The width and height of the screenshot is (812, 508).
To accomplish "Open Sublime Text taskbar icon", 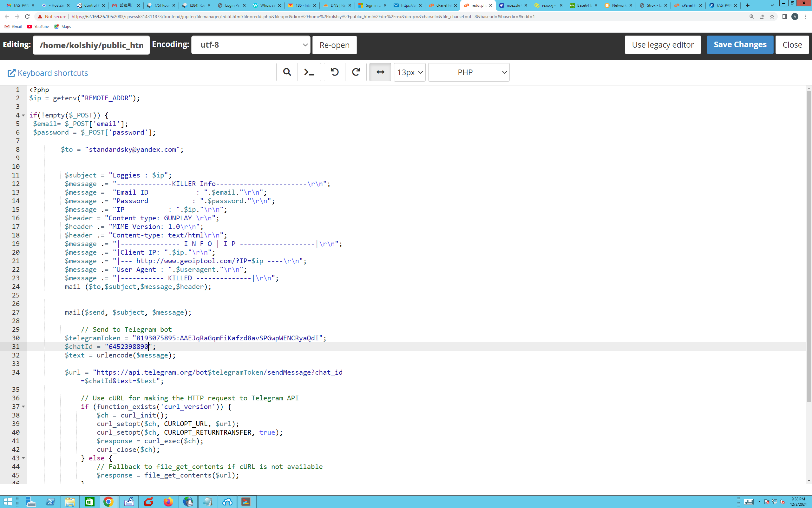I will click(246, 502).
